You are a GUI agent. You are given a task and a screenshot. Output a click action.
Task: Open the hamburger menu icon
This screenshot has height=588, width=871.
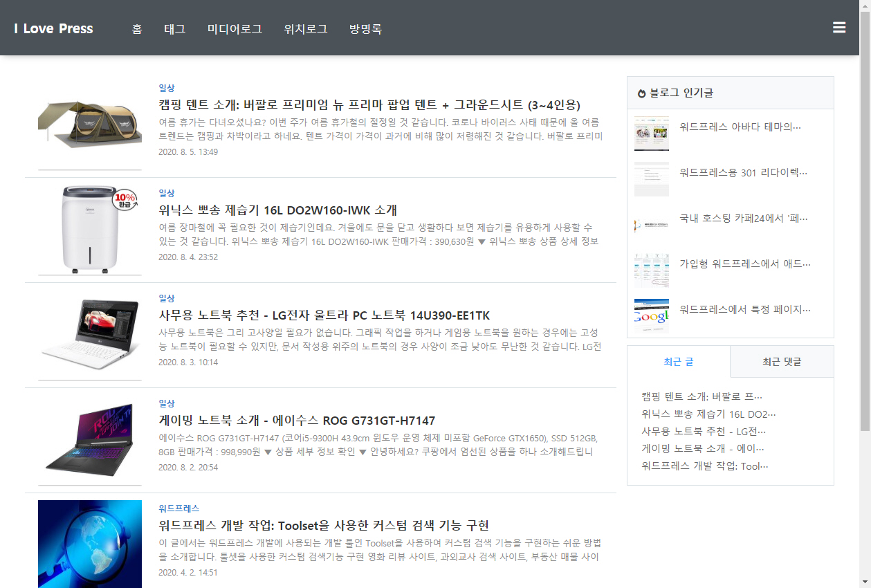pos(839,28)
